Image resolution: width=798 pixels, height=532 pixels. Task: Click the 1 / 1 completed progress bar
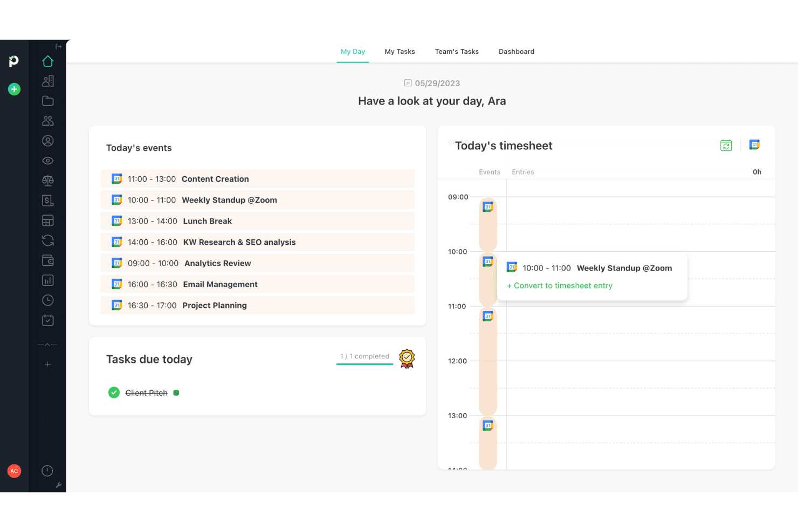coord(365,364)
